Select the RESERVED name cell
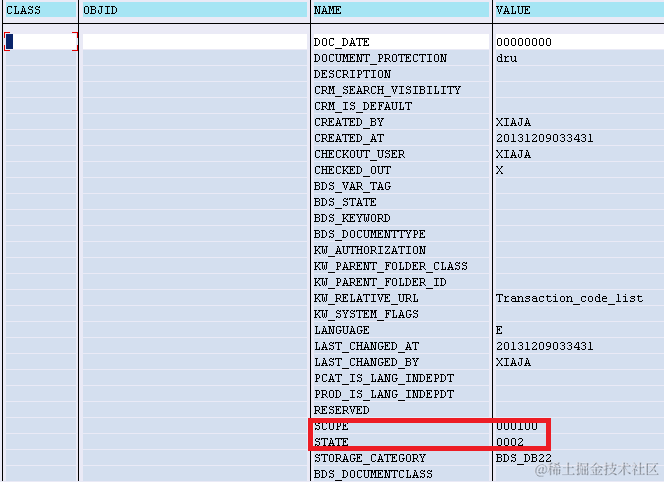This screenshot has height=482, width=664. click(x=401, y=410)
